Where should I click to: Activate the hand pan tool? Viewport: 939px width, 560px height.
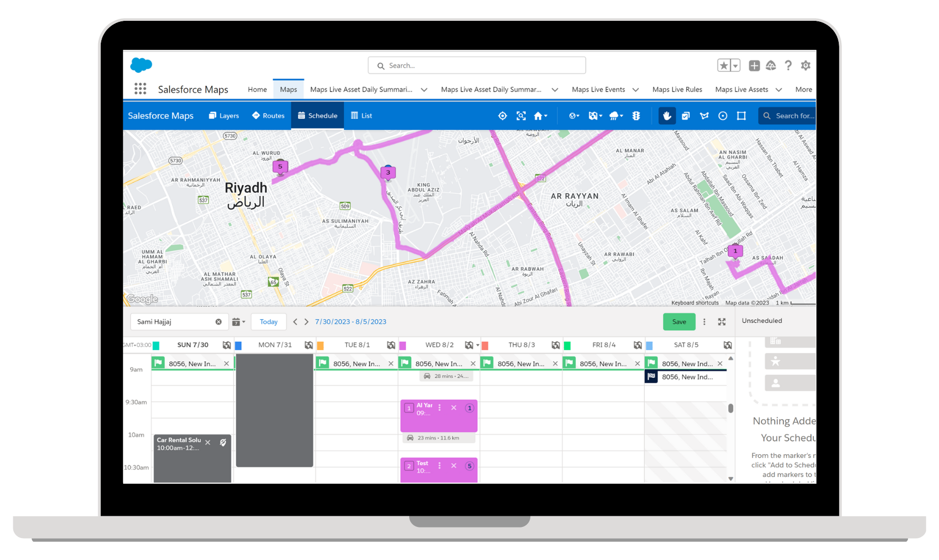click(667, 116)
